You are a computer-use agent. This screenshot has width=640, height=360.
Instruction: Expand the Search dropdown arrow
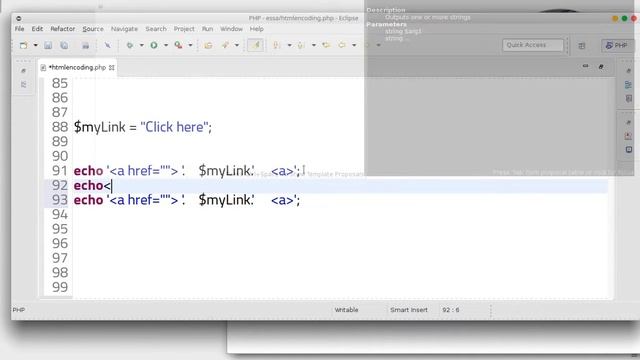point(237,45)
